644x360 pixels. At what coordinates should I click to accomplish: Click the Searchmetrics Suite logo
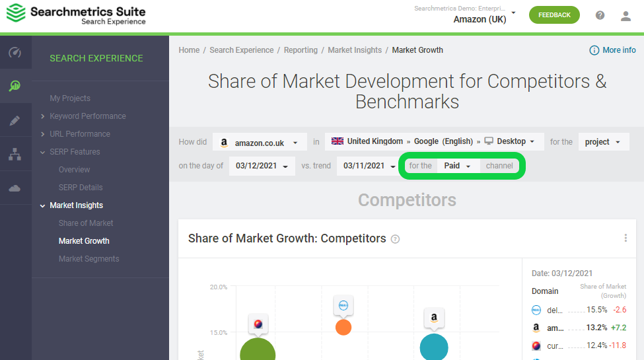point(76,15)
